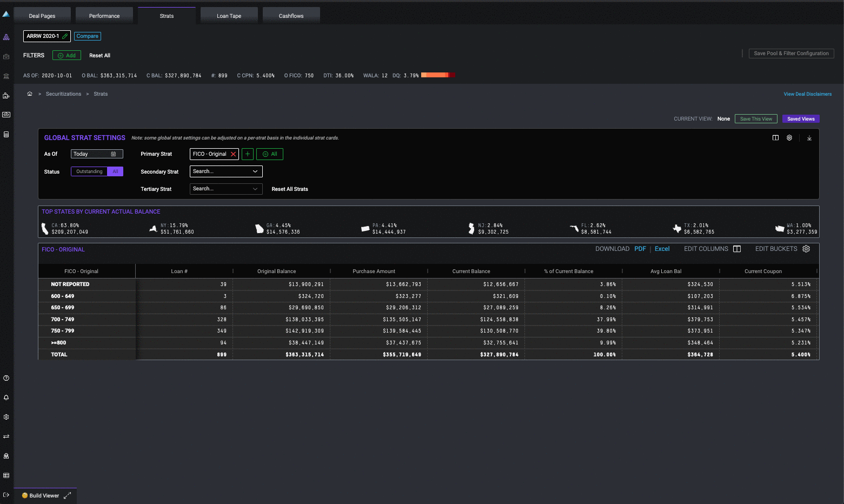This screenshot has height=504, width=844.
Task: Expand the Build Viewer panel with arrows icon
Action: (x=68, y=495)
